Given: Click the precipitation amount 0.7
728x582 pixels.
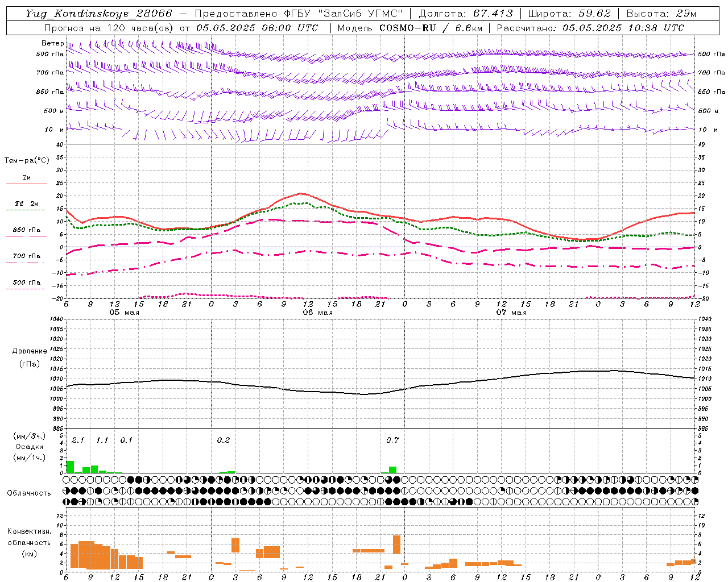Looking at the screenshot, I should 392,440.
